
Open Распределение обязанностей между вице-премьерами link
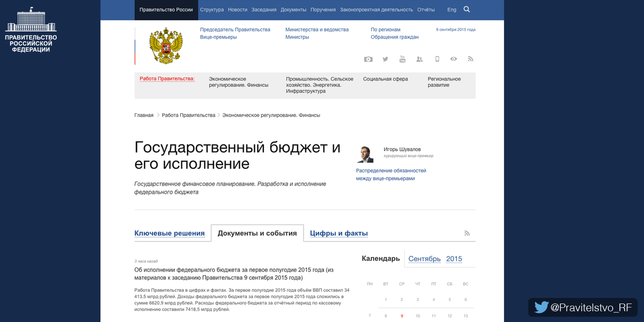(x=391, y=174)
